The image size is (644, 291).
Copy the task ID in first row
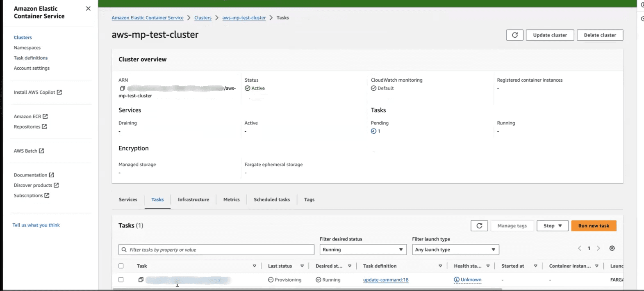tap(141, 280)
